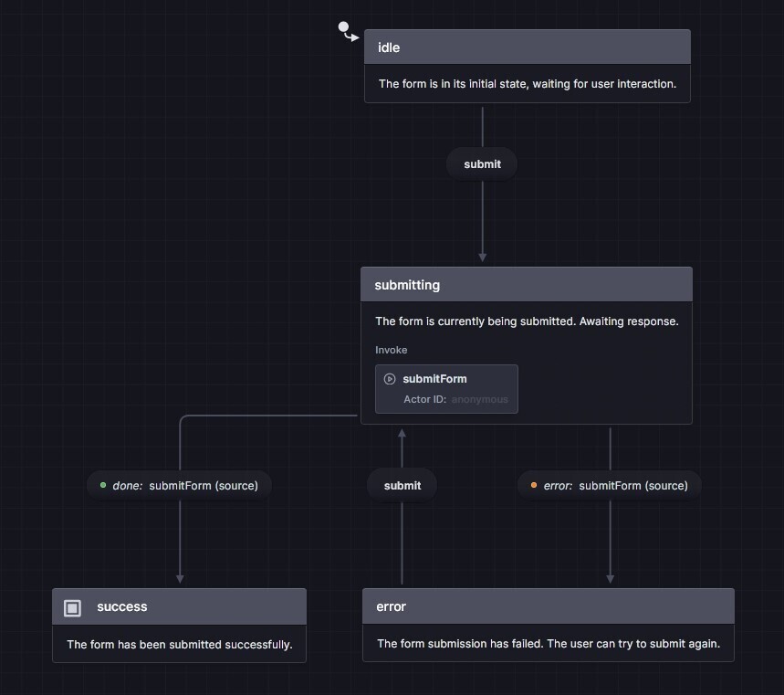The height and width of the screenshot is (695, 784).
Task: Click the final state square icon on success
Action: point(74,605)
